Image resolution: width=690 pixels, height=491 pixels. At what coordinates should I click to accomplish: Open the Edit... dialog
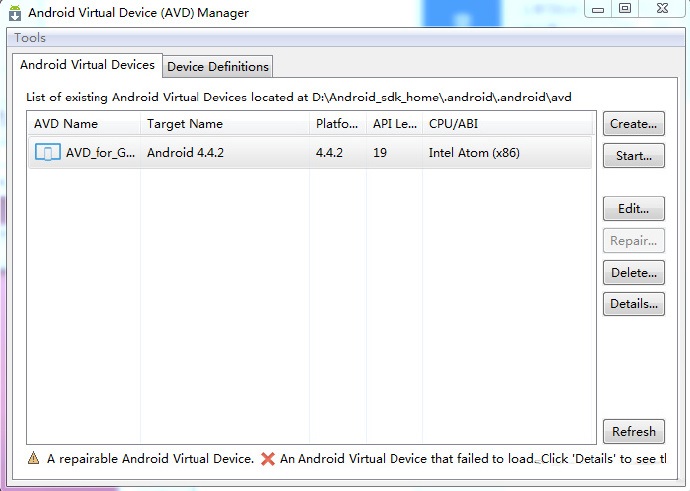pos(634,209)
